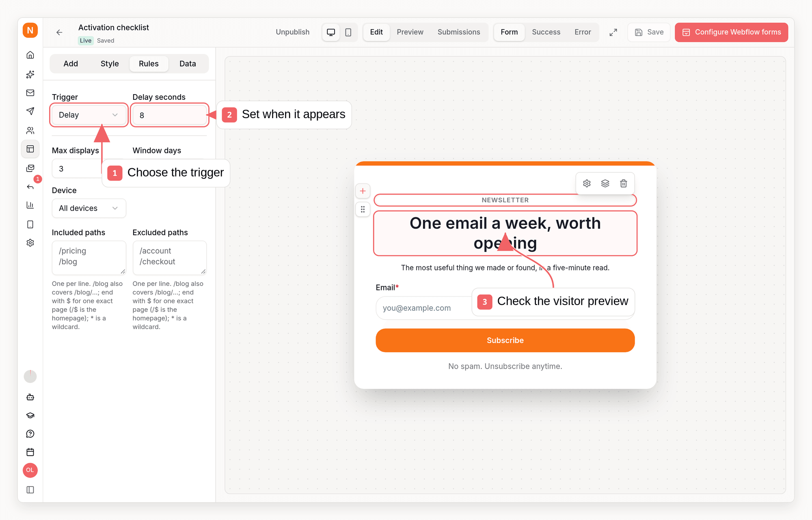The height and width of the screenshot is (520, 812).
Task: Expand canvas to fullscreen
Action: (613, 32)
